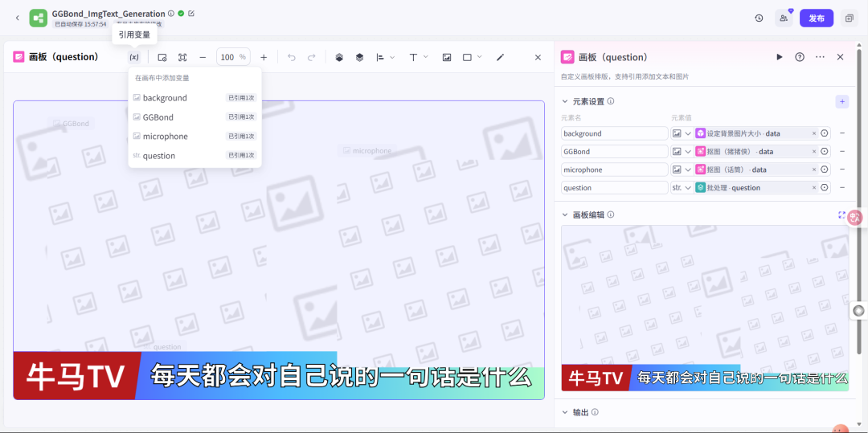Image resolution: width=868 pixels, height=433 pixels.
Task: Open the rectangle shape tool dropdown
Action: pos(480,57)
